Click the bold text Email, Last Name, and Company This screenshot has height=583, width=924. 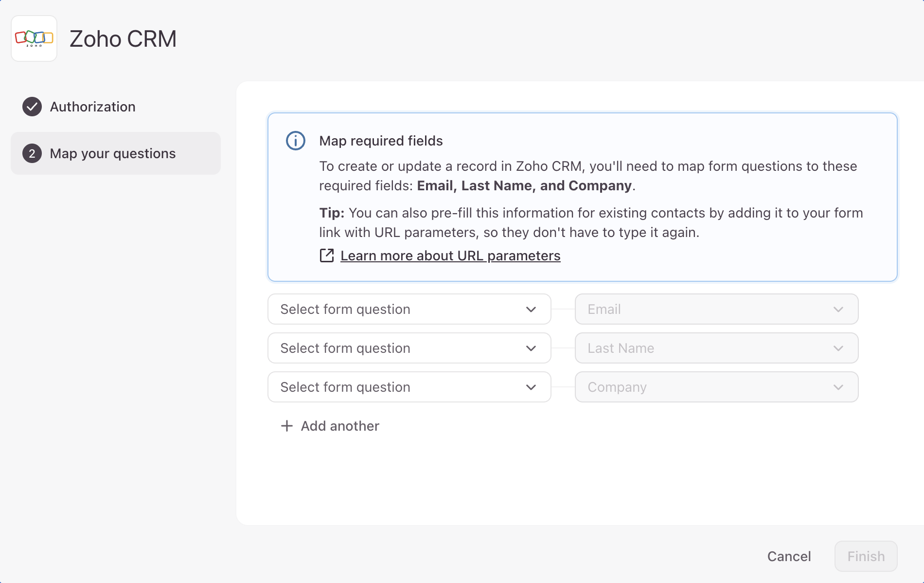coord(524,185)
